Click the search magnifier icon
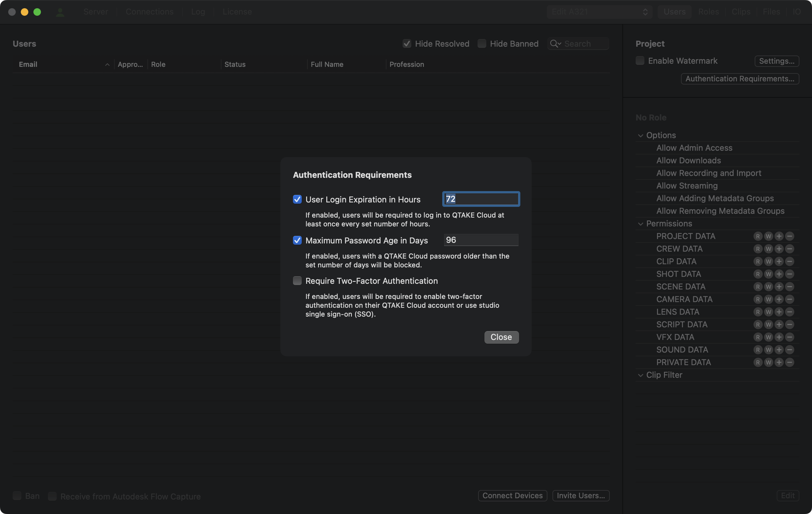The width and height of the screenshot is (812, 514). coord(554,44)
